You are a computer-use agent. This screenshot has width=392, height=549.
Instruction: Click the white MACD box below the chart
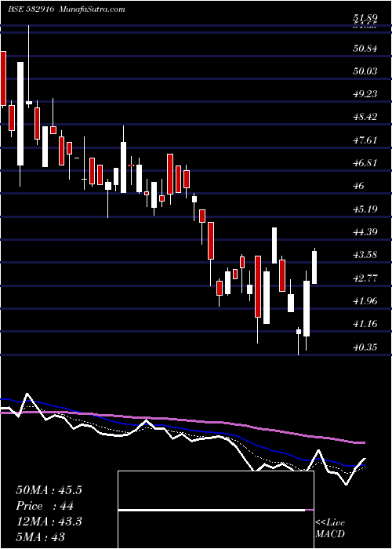(216, 510)
